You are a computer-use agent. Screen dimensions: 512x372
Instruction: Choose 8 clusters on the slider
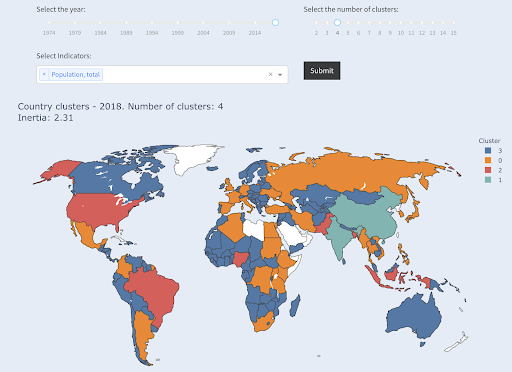pyautogui.click(x=379, y=23)
